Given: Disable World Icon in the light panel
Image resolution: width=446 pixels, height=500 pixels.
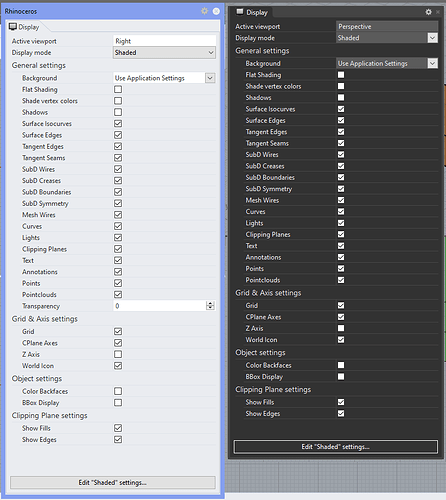Looking at the screenshot, I should click(118, 366).
